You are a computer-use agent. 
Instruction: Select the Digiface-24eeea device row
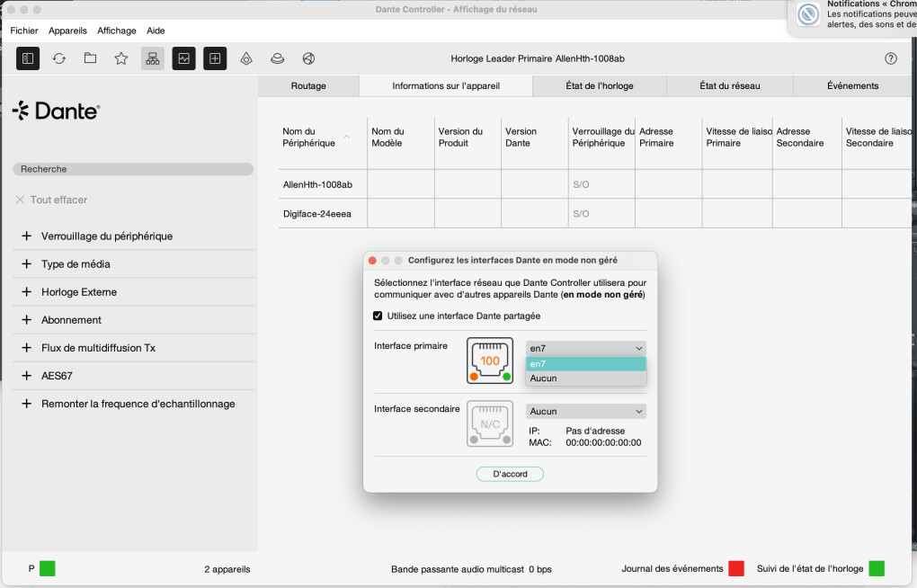(595, 214)
